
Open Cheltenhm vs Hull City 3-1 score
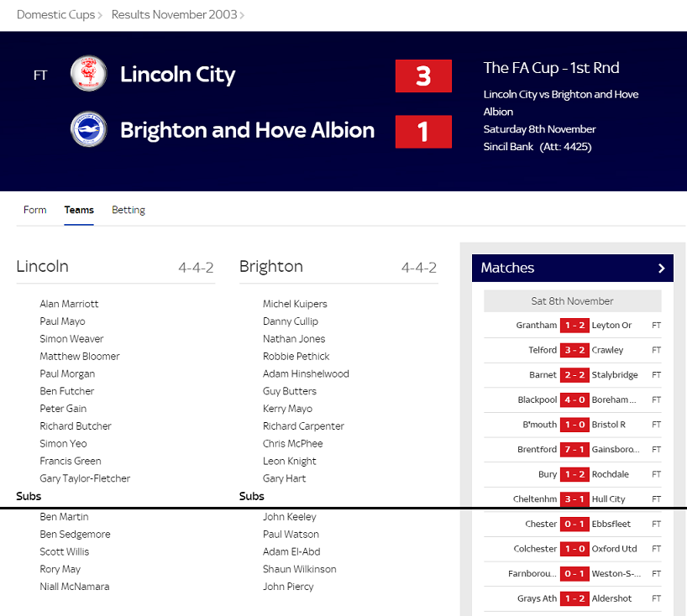pyautogui.click(x=574, y=499)
